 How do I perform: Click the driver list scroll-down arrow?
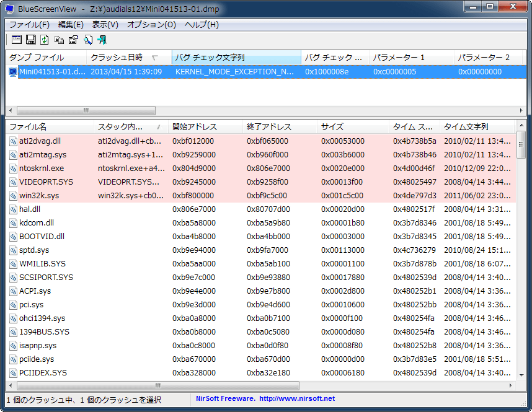(x=521, y=375)
